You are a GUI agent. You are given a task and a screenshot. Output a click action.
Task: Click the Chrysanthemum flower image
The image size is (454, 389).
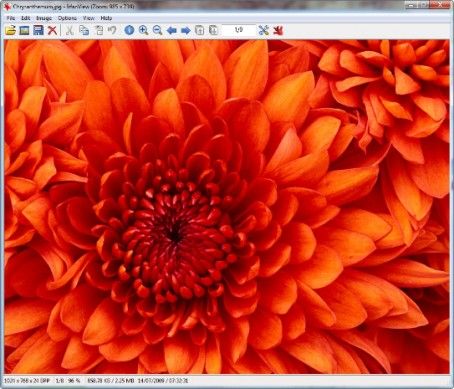coord(227,206)
